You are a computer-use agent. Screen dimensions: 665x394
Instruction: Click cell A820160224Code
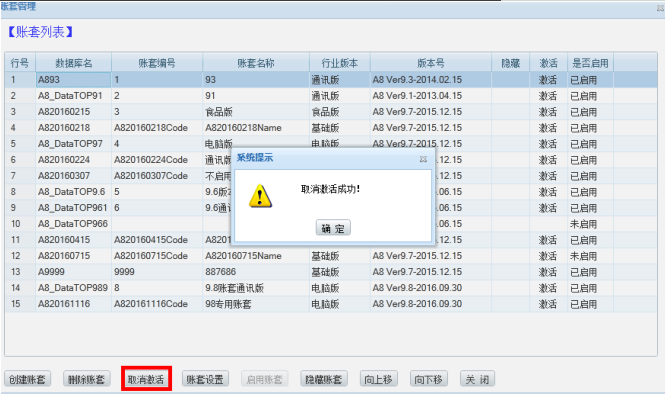pyautogui.click(x=157, y=160)
